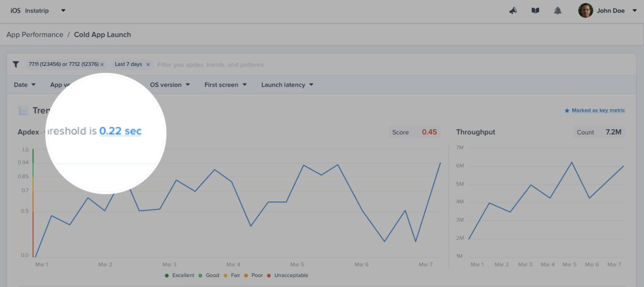
Task: Open the notifications bell
Action: point(558,11)
